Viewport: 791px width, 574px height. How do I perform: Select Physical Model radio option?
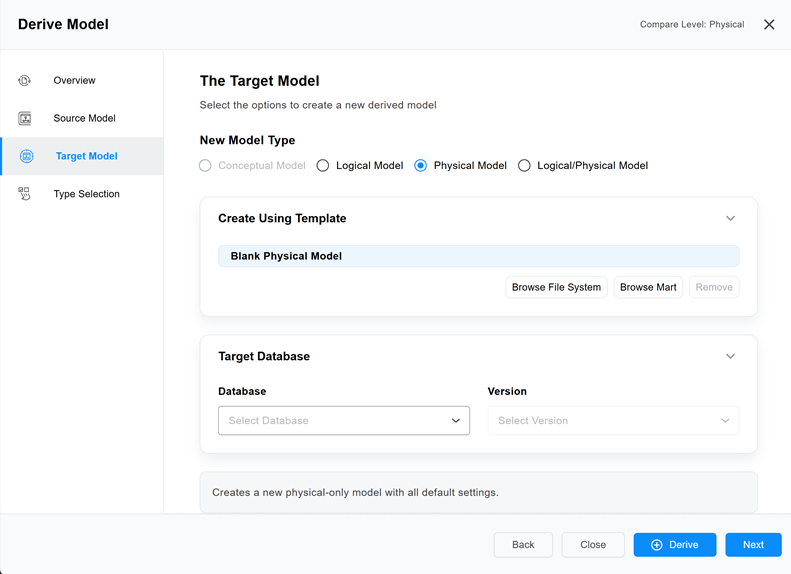(420, 165)
